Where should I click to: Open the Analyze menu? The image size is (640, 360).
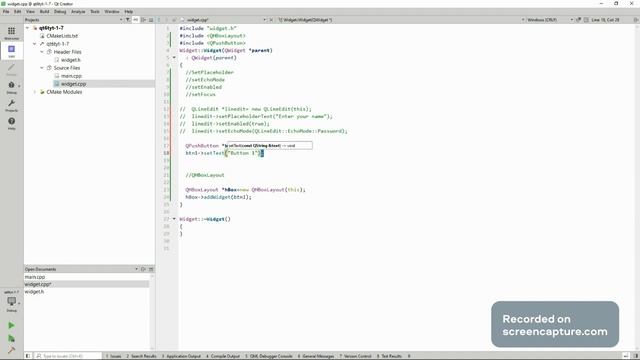click(x=78, y=11)
